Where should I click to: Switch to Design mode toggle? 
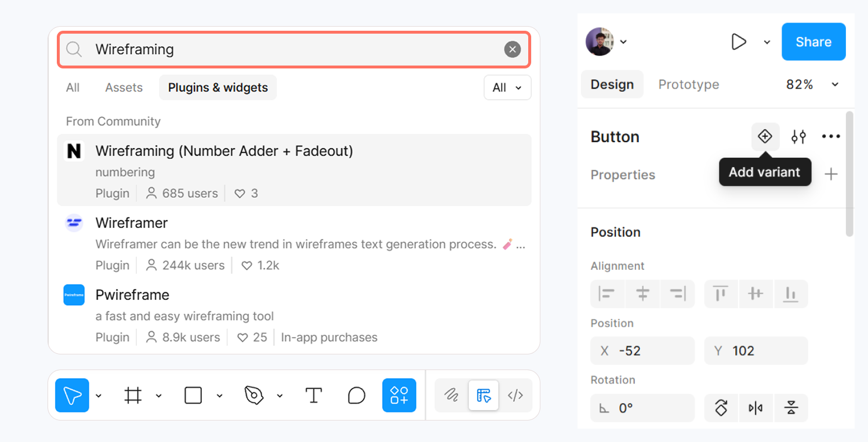click(x=484, y=396)
